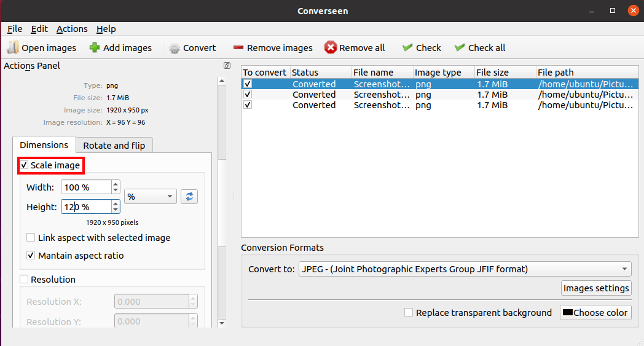
Task: Click the Check all green checkmark
Action: pos(459,48)
